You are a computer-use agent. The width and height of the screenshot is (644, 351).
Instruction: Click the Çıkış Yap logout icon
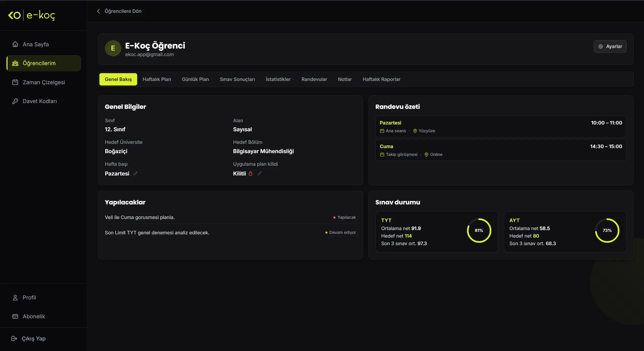14,338
